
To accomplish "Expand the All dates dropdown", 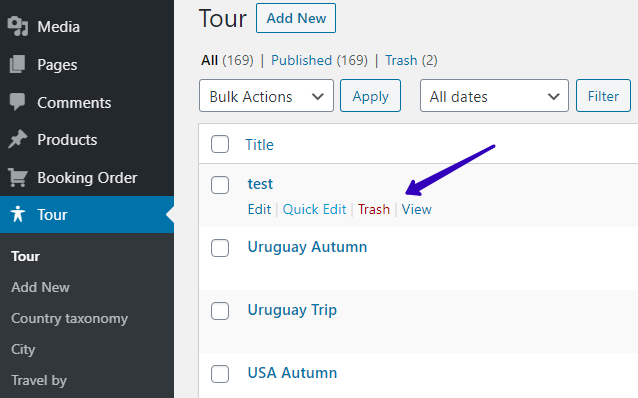I will click(494, 96).
